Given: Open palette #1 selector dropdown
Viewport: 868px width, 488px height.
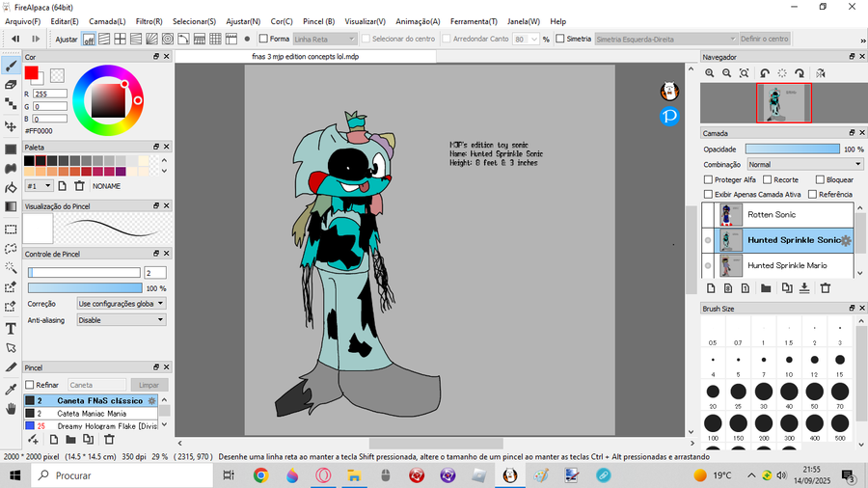Looking at the screenshot, I should [39, 186].
